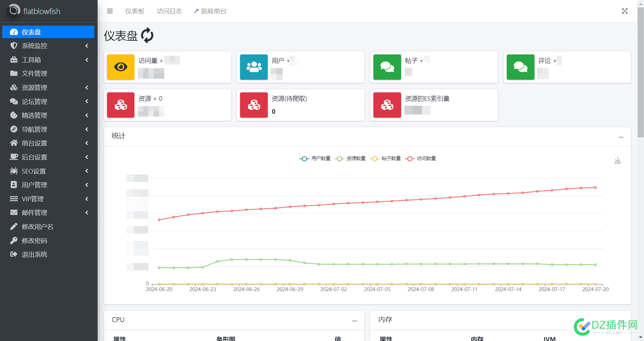This screenshot has width=644, height=341.
Task: Click the 2024-06-20 point on green line
Action: click(159, 268)
